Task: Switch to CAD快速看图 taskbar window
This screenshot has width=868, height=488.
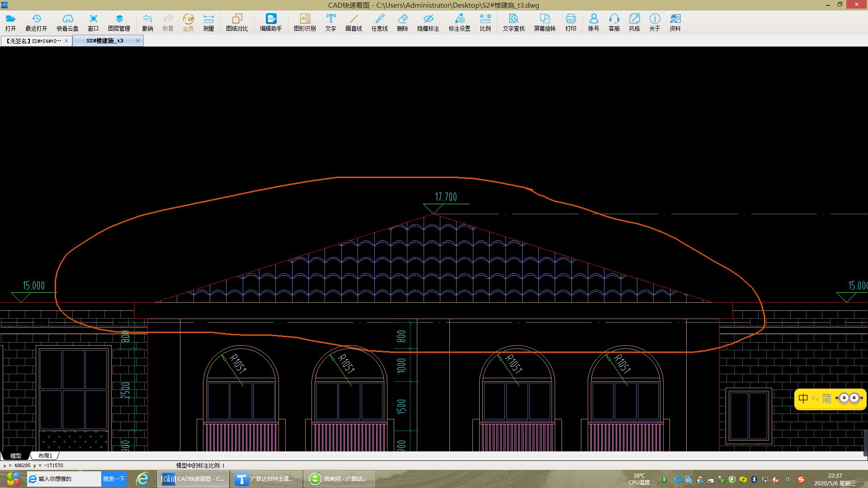Action: coord(193,479)
